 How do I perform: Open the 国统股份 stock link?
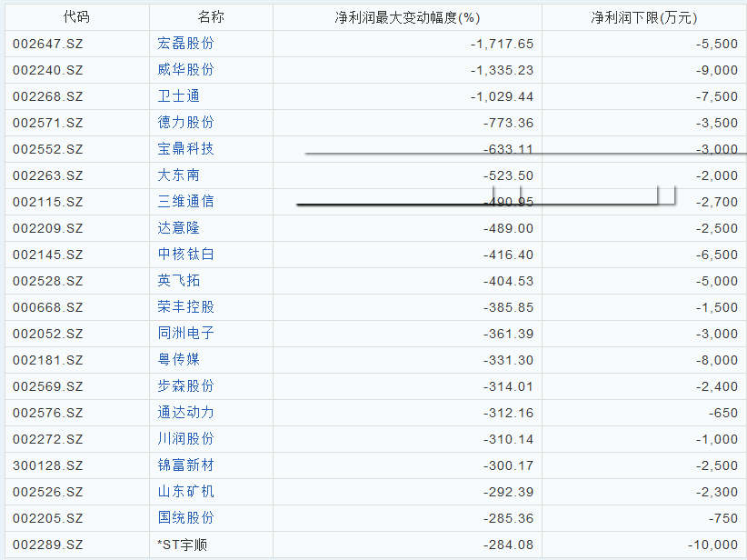185,517
